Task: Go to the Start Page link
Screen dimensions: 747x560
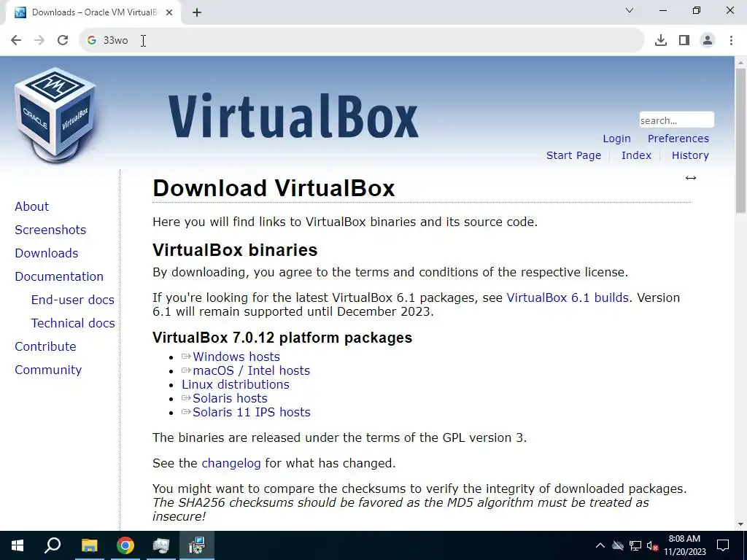Action: (573, 155)
